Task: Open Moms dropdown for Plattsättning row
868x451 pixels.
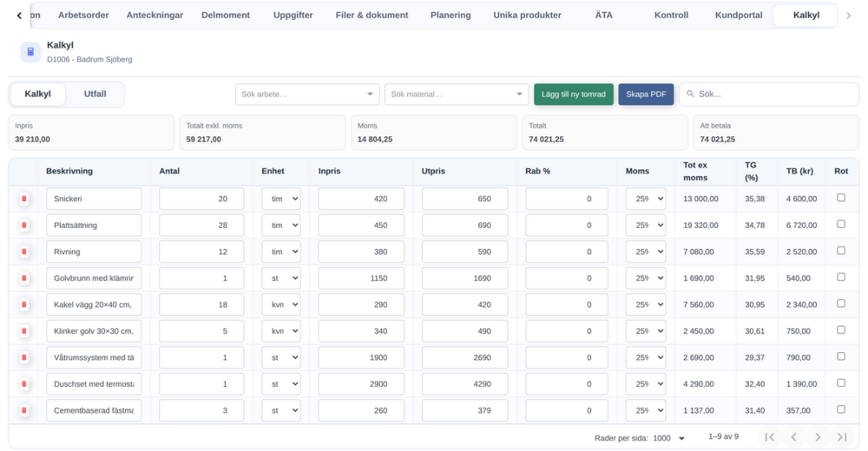Action: coord(646,225)
